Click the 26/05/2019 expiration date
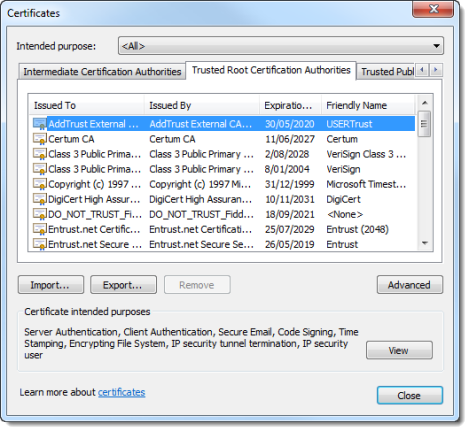The height and width of the screenshot is (432, 470). click(290, 244)
